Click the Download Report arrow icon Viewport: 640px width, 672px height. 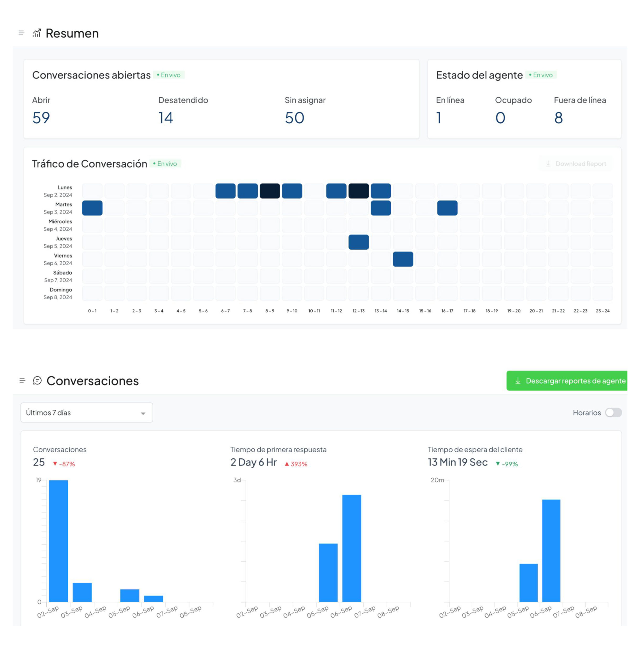tap(548, 164)
